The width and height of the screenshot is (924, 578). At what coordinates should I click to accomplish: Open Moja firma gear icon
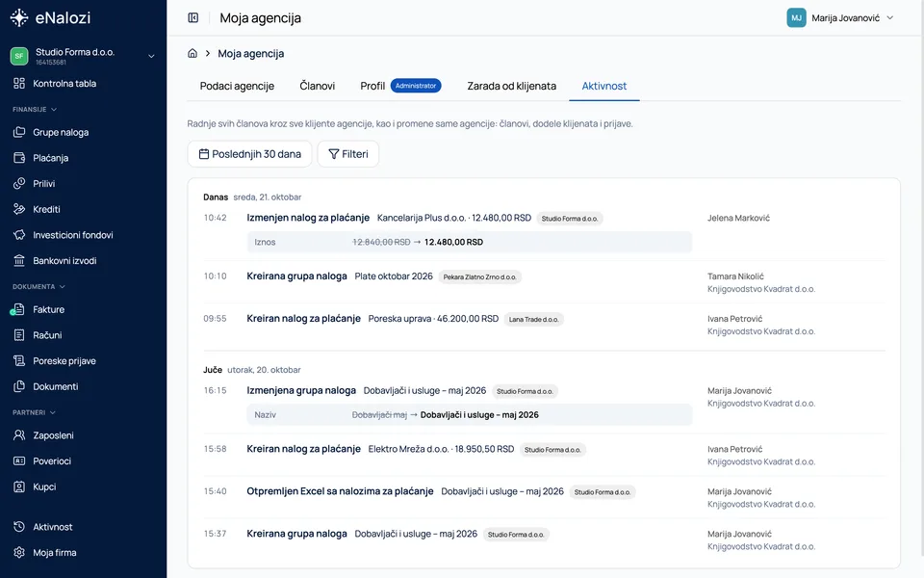coord(19,552)
